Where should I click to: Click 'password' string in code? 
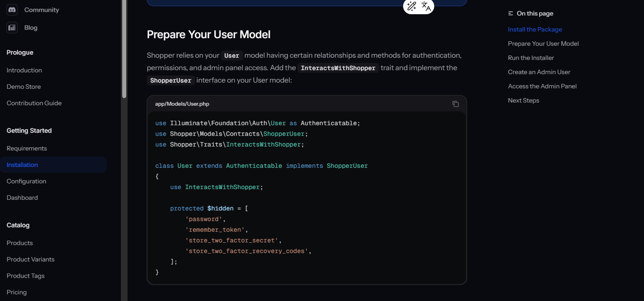204,219
